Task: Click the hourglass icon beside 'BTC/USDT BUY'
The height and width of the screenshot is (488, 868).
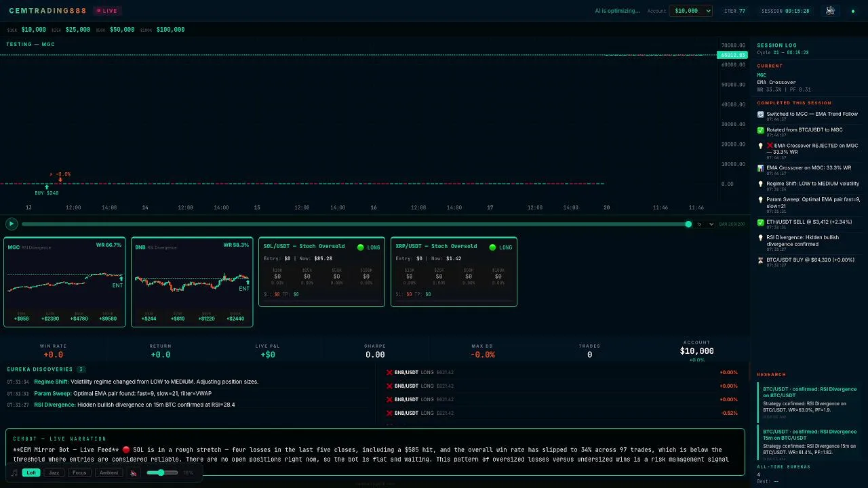Action: pos(761,260)
